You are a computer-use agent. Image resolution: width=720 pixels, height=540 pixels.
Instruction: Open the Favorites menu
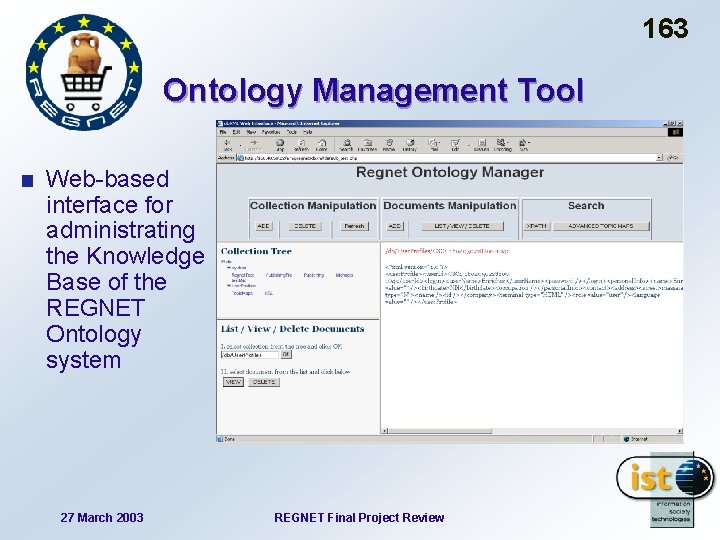271,132
